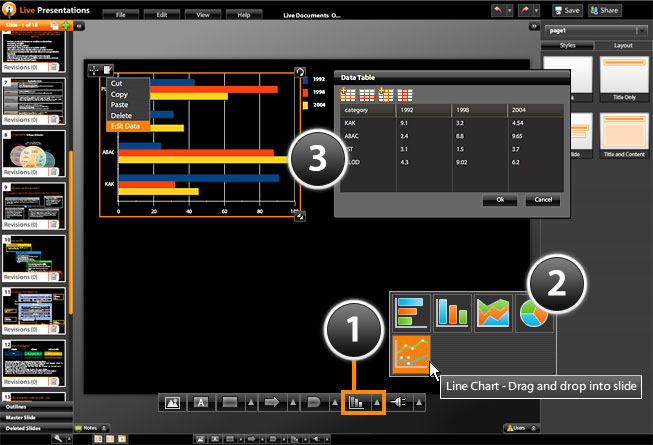This screenshot has height=445, width=653.
Task: Add a row in Data Table
Action: point(348,94)
